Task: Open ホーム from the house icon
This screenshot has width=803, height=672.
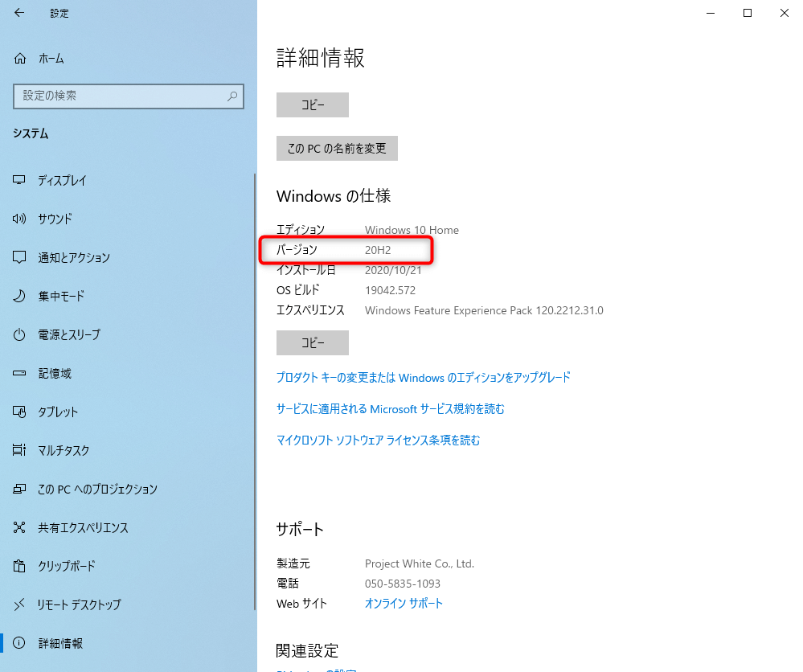Action: coord(20,59)
